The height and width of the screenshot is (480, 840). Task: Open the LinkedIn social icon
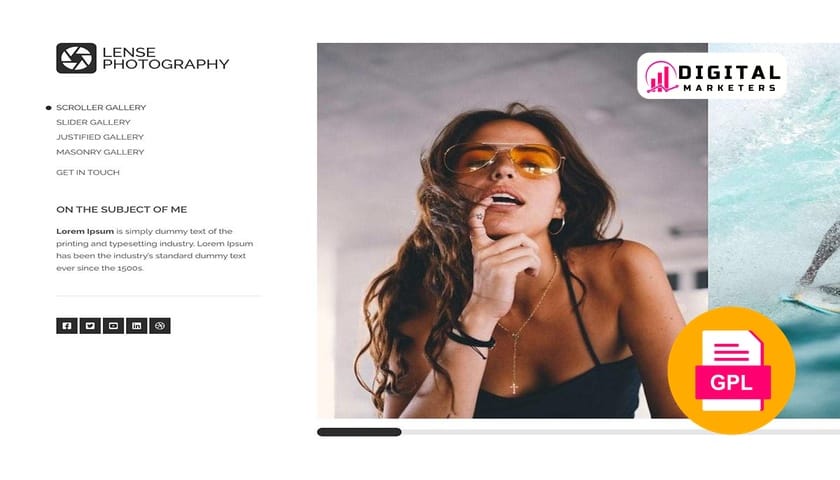click(137, 326)
